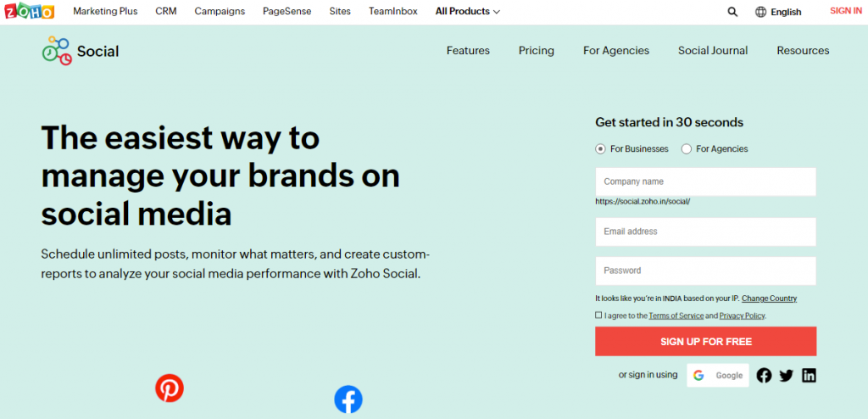Click the Company name input field
The height and width of the screenshot is (419, 868).
[705, 182]
